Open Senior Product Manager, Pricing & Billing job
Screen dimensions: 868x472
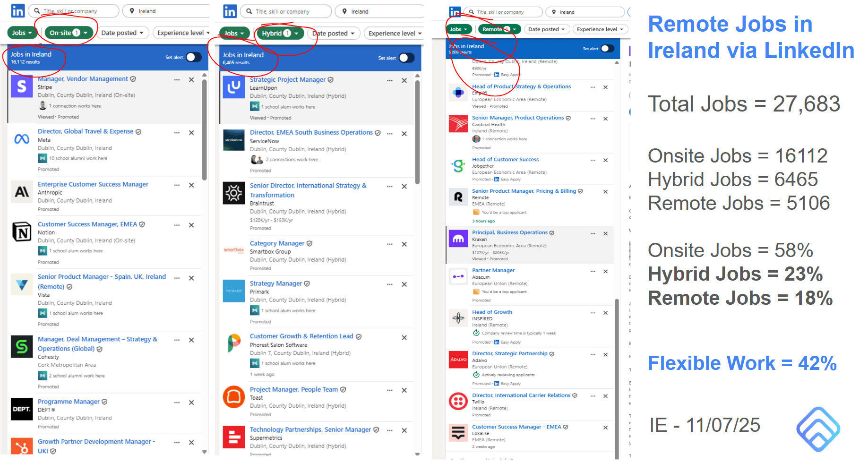524,191
